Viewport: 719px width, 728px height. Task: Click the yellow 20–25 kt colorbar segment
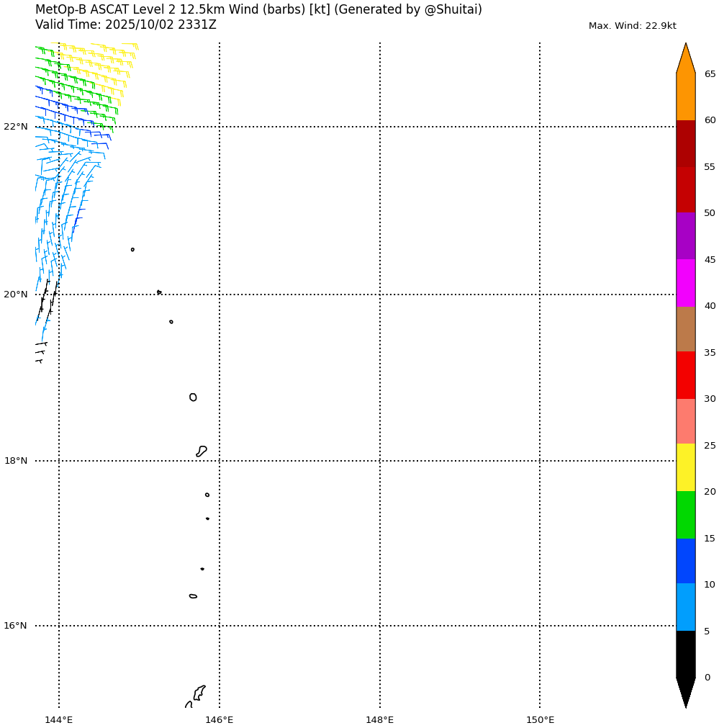point(685,467)
